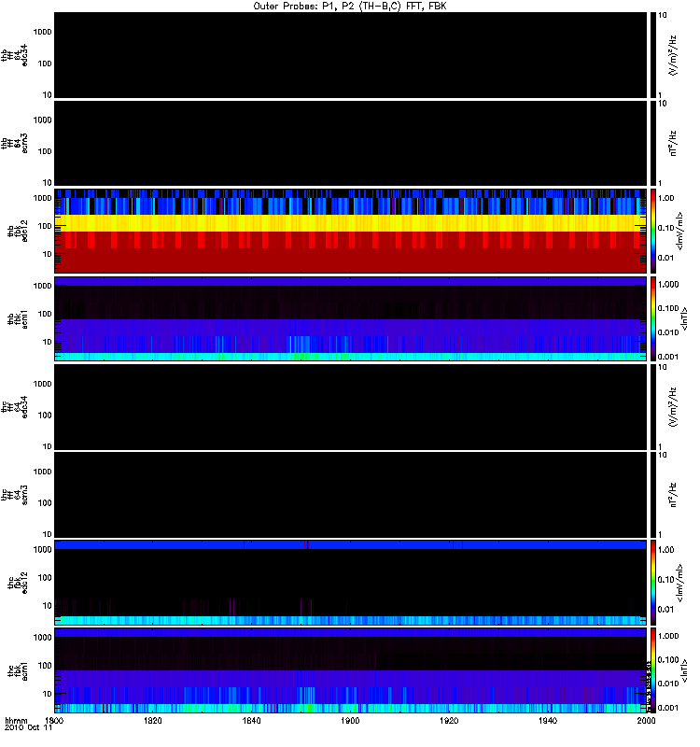Viewport: 700px width, 747px height.
Task: Click the cyan bottom band in thc fbk scm1 spectrogram
Action: click(x=350, y=708)
